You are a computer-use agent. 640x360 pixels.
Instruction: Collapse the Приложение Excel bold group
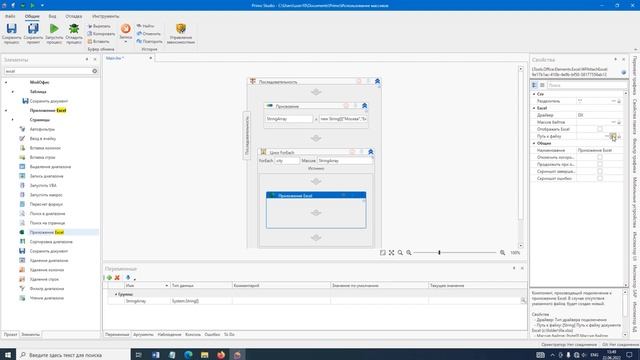[x=6, y=111]
